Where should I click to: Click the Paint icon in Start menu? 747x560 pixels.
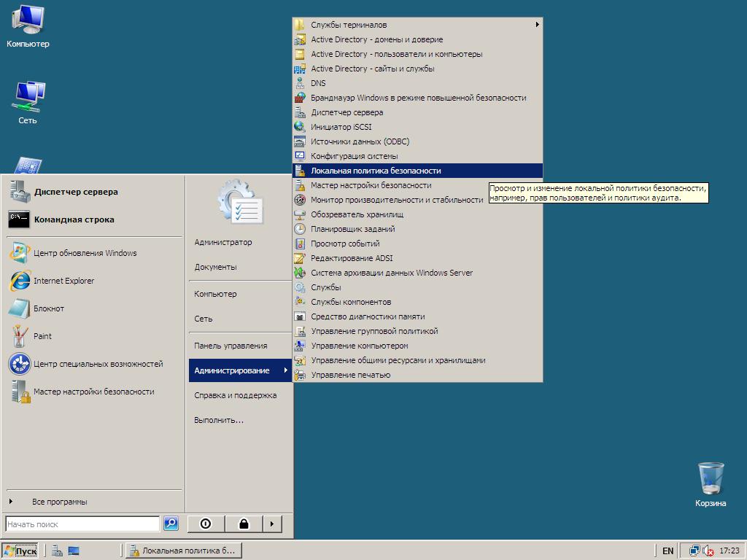click(x=20, y=336)
